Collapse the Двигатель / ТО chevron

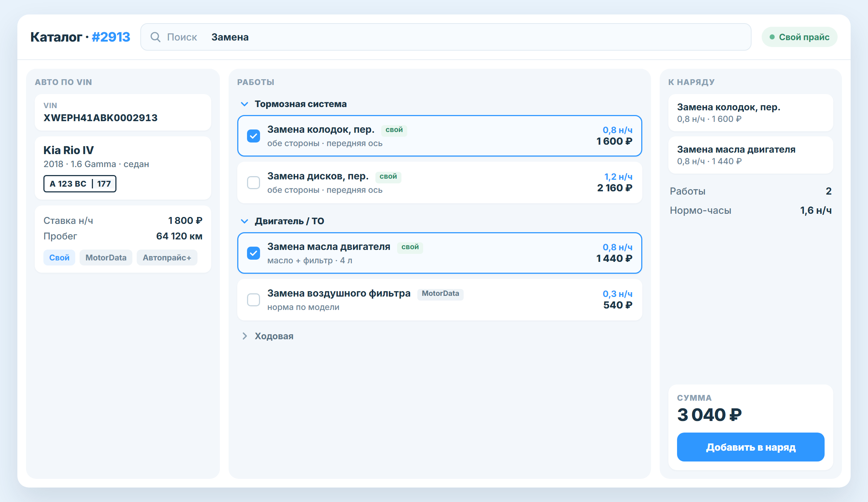(244, 221)
